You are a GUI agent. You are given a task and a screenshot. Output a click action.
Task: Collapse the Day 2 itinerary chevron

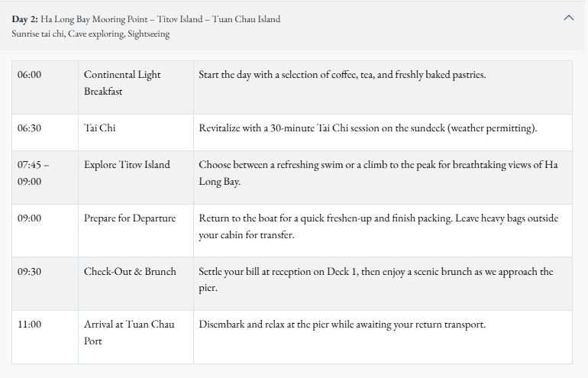click(568, 18)
